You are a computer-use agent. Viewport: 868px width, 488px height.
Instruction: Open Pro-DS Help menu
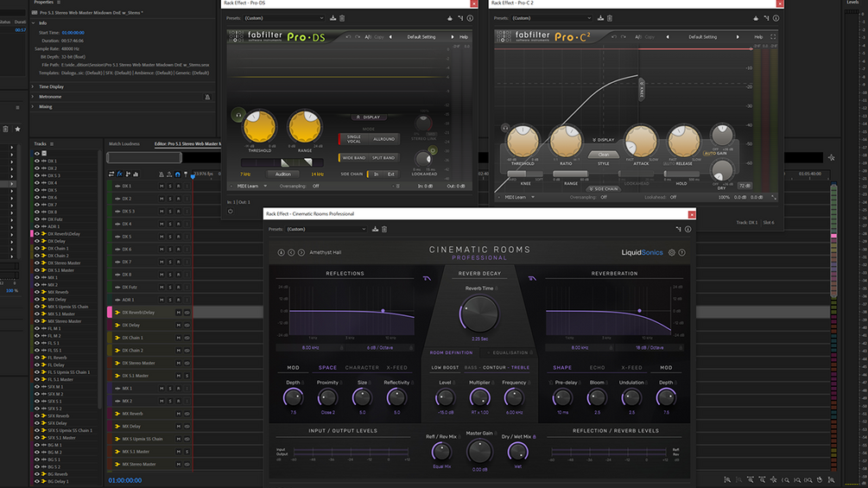click(x=464, y=37)
